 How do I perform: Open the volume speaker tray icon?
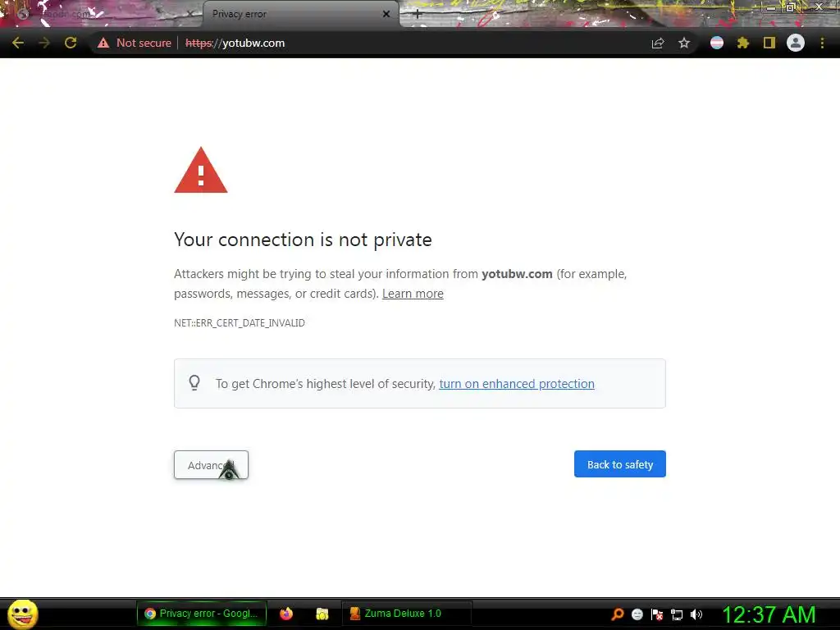pos(696,614)
